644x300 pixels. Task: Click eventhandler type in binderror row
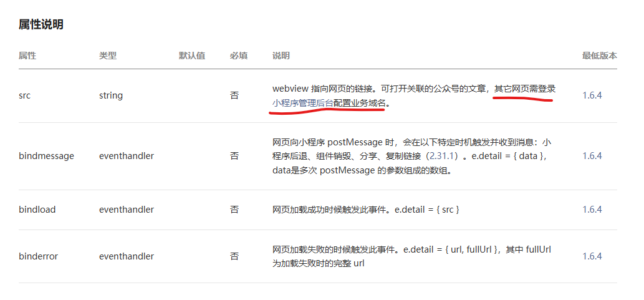pos(127,256)
